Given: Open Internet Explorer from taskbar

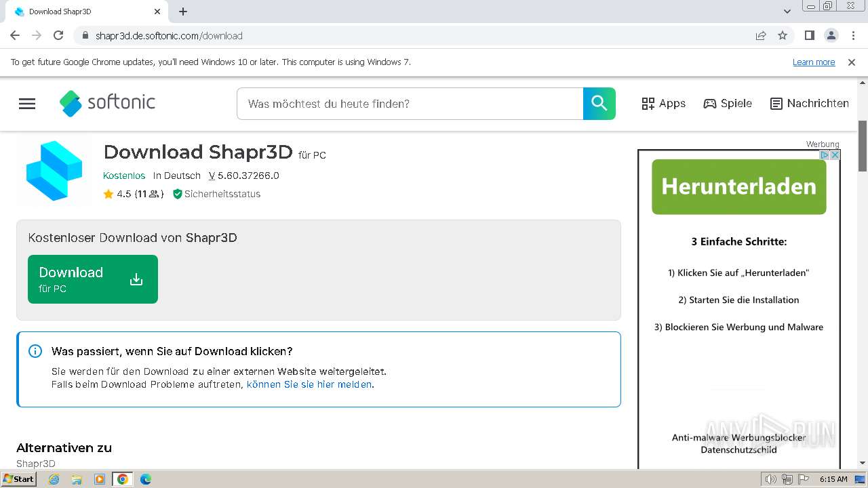Looking at the screenshot, I should (x=54, y=479).
